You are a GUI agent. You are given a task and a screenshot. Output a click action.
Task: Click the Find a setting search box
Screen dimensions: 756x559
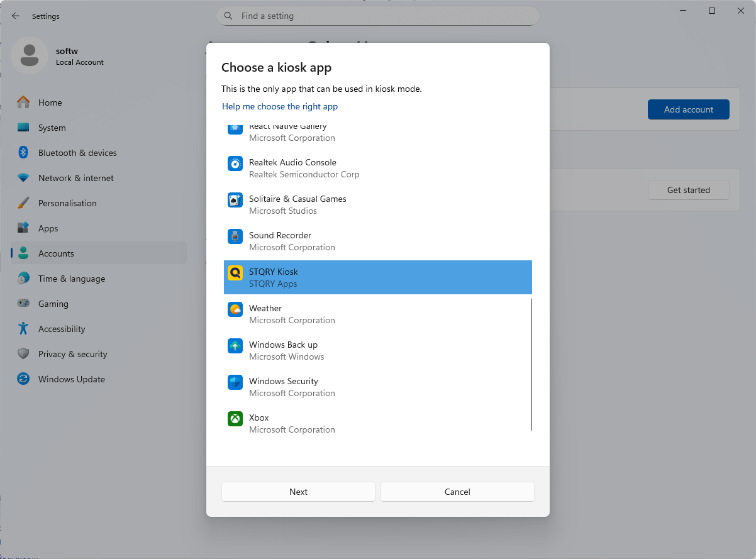pyautogui.click(x=378, y=16)
